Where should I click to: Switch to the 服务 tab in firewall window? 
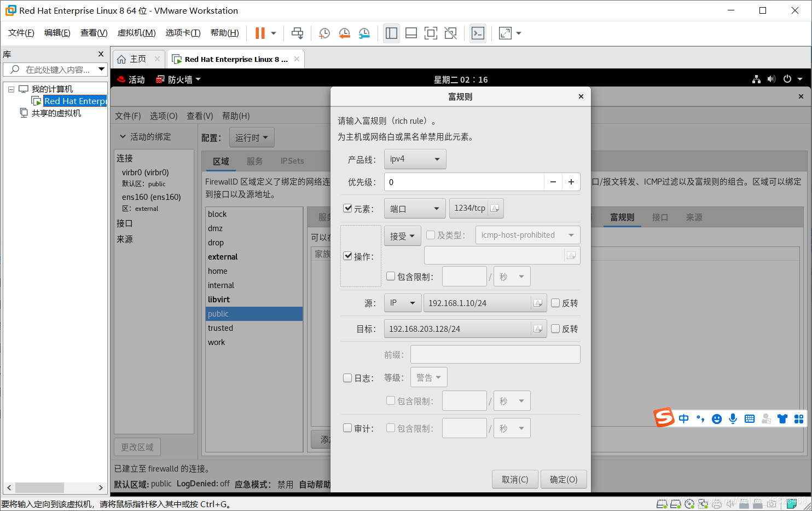pos(254,161)
